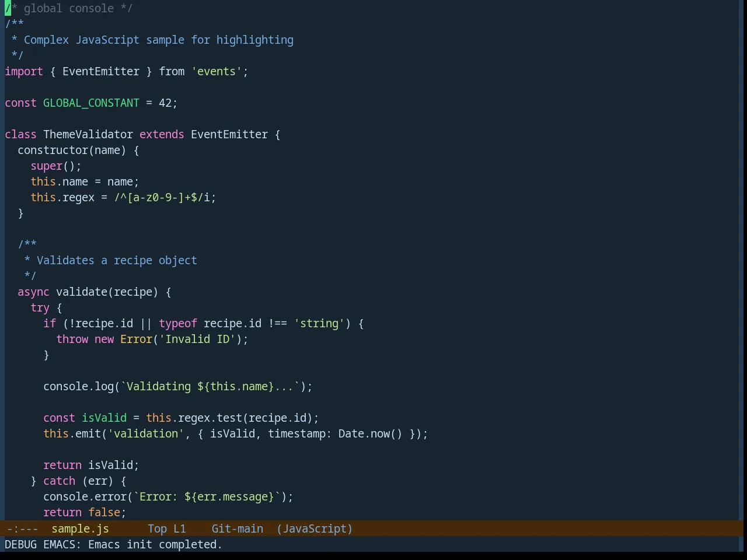Image resolution: width=747 pixels, height=560 pixels.
Task: Click the 'super' call
Action: pyautogui.click(x=46, y=166)
